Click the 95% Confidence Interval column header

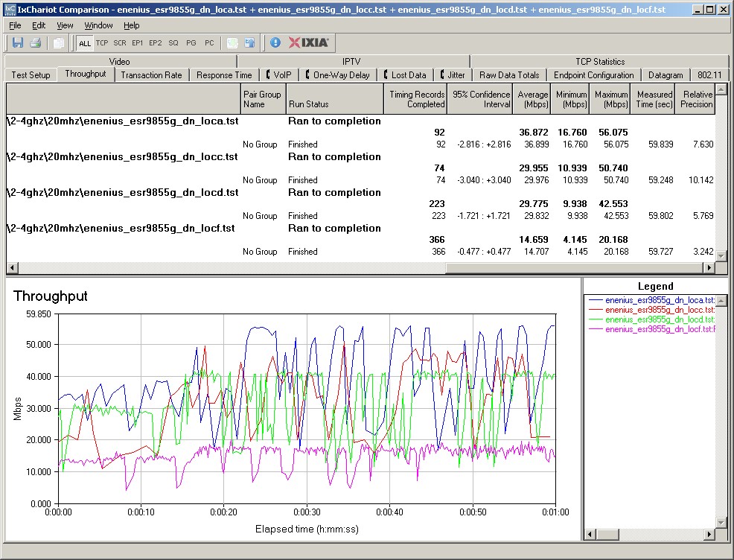(x=480, y=99)
